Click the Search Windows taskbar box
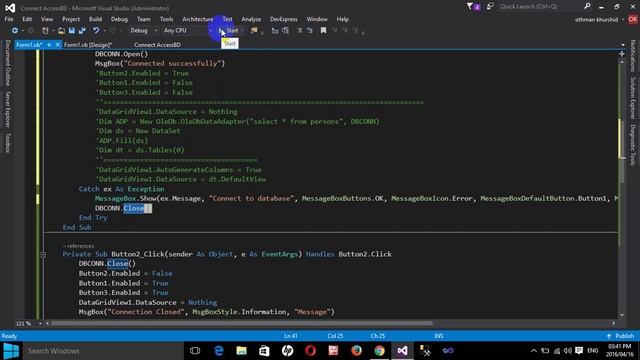 click(102, 351)
